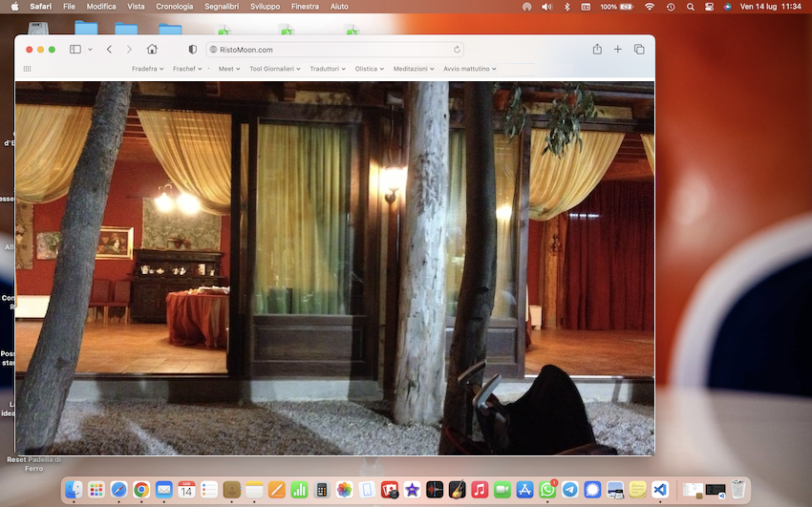This screenshot has height=507, width=812.
Task: Open the File menu
Action: (x=69, y=7)
